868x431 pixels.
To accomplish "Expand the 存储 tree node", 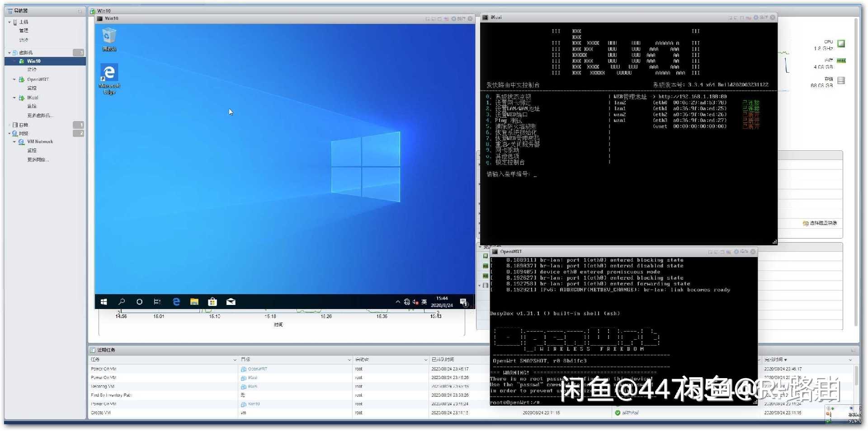I will click(9, 125).
